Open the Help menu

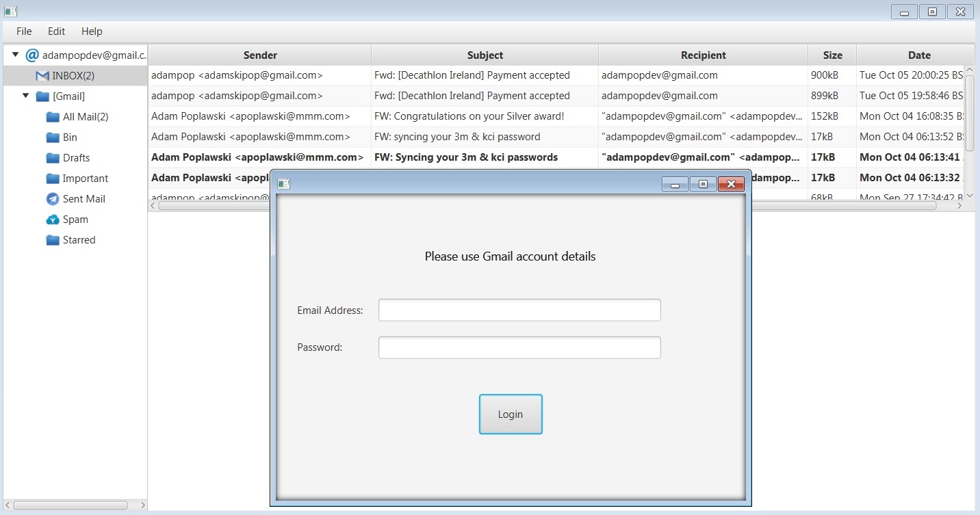click(x=92, y=31)
